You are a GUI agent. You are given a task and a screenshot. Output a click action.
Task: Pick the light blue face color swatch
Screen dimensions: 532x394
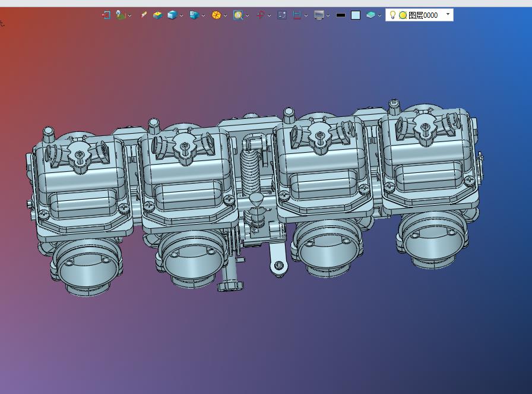(356, 15)
